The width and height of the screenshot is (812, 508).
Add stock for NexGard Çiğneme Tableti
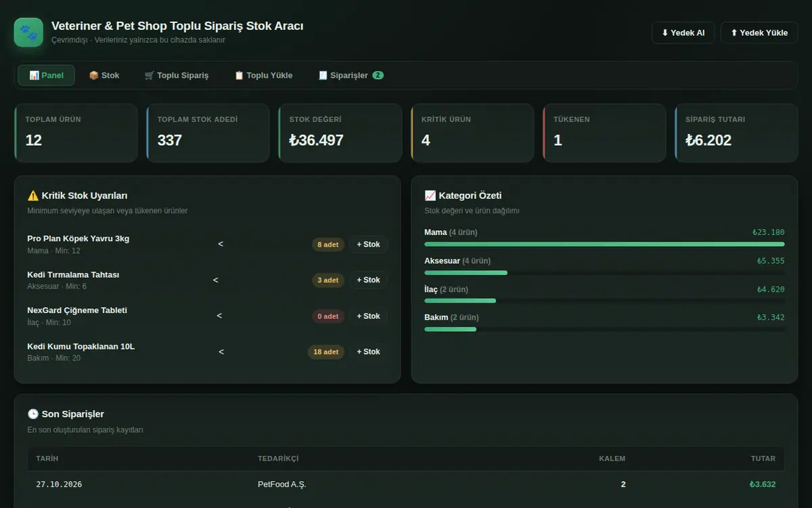click(369, 316)
